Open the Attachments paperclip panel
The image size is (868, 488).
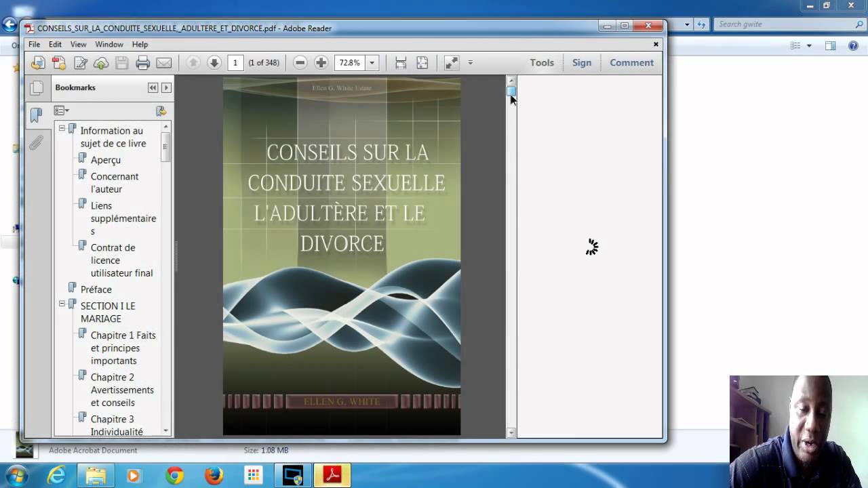click(37, 142)
